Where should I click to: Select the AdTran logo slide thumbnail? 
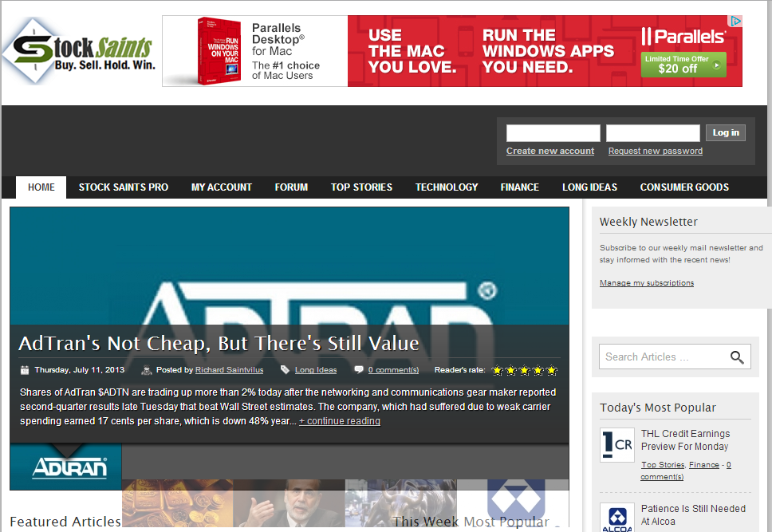[x=66, y=467]
